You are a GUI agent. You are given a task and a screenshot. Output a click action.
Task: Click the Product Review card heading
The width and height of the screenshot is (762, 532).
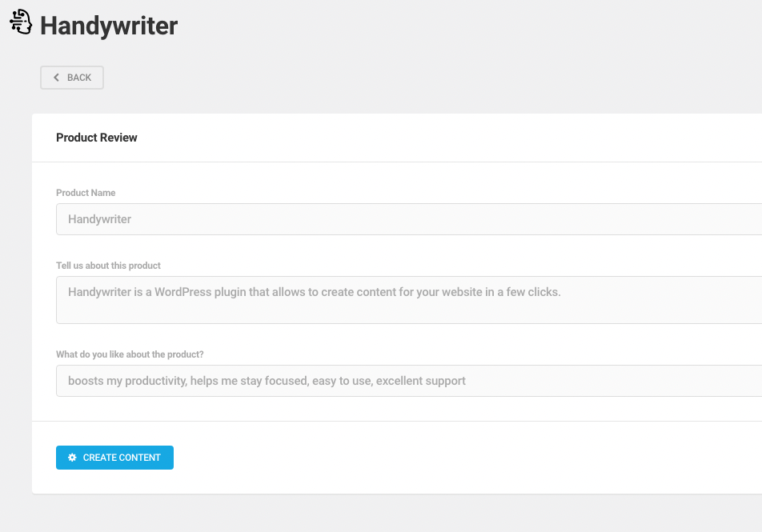[97, 138]
